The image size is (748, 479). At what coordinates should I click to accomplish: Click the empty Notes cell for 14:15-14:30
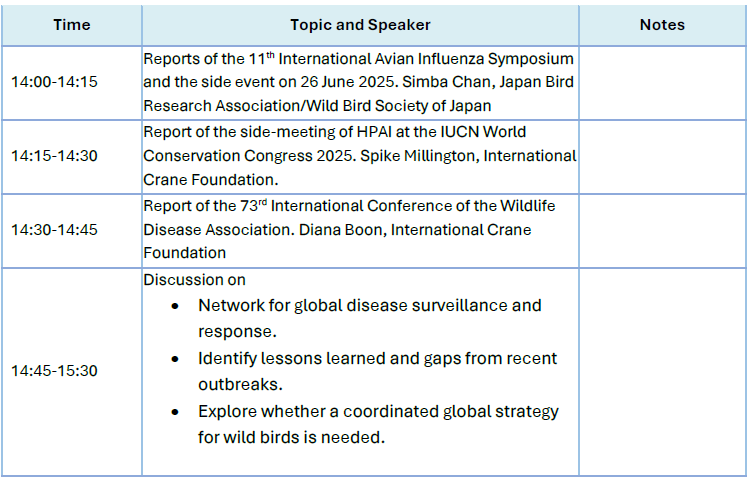coord(662,156)
